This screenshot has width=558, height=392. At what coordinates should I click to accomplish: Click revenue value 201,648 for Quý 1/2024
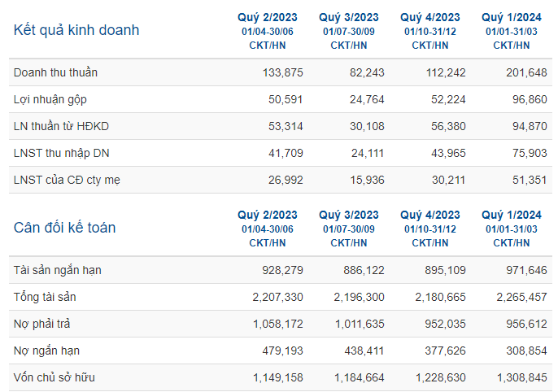coord(526,72)
